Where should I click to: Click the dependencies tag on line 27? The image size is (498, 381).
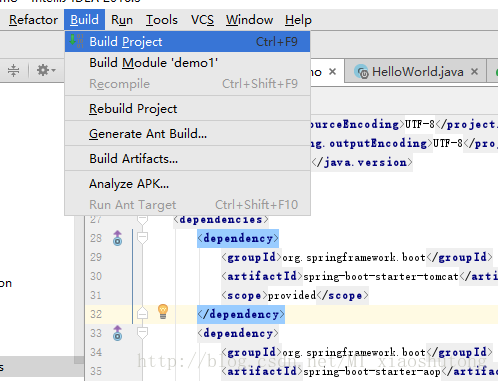pos(221,219)
